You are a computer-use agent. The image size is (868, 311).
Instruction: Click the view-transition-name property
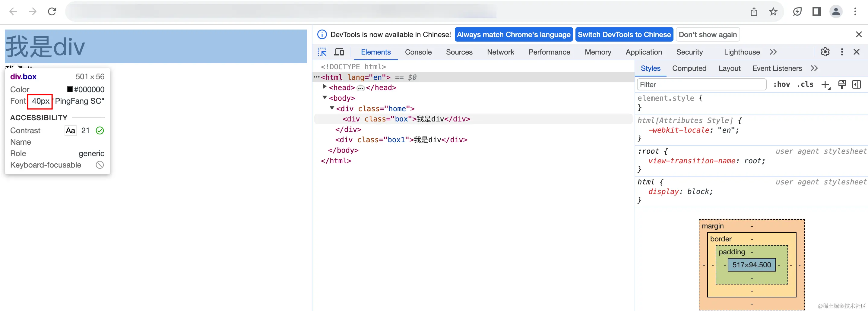[x=692, y=161]
